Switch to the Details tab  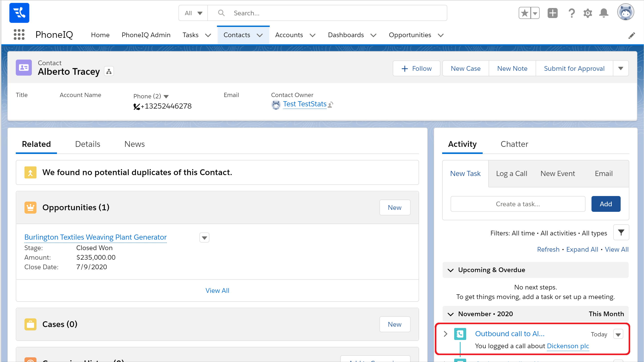tap(87, 144)
